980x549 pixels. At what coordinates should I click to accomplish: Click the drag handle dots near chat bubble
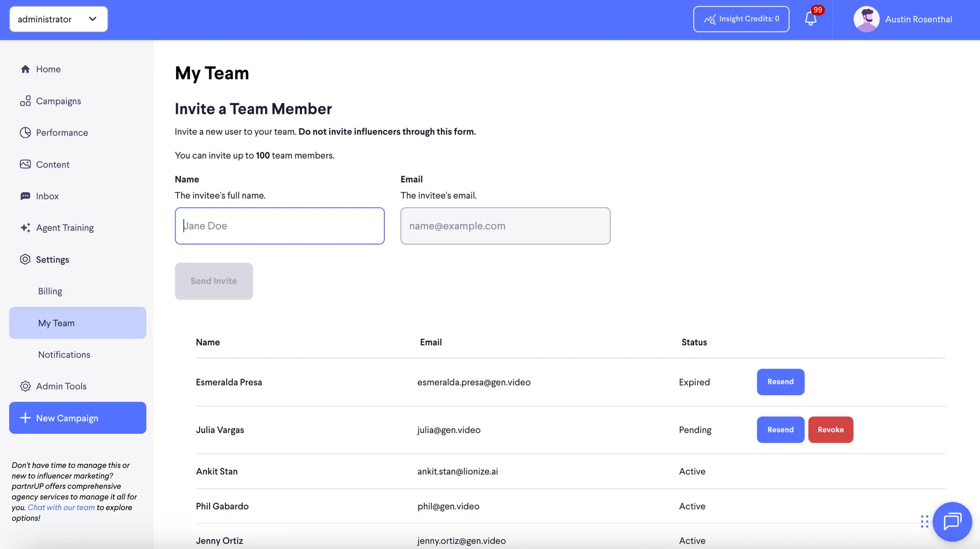924,521
